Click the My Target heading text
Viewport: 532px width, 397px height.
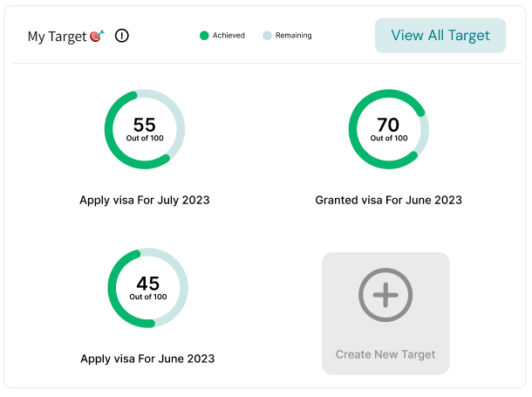[x=57, y=37]
